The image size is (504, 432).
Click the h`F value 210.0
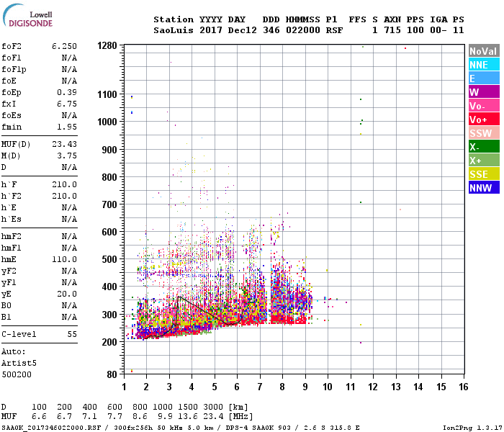64,184
